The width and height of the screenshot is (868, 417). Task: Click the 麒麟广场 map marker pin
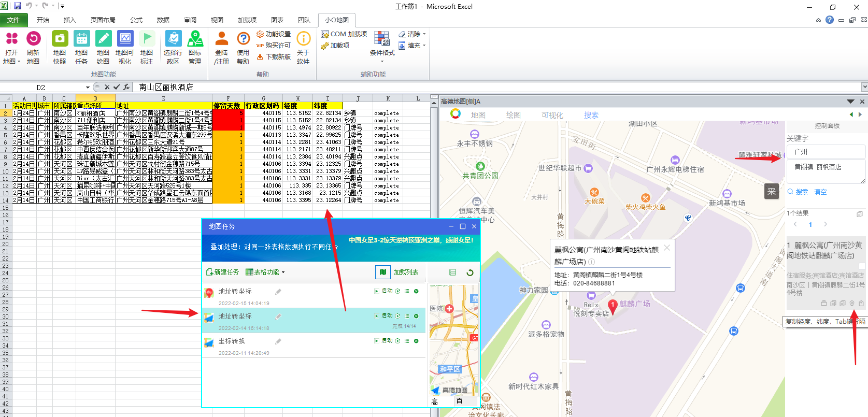tap(612, 307)
